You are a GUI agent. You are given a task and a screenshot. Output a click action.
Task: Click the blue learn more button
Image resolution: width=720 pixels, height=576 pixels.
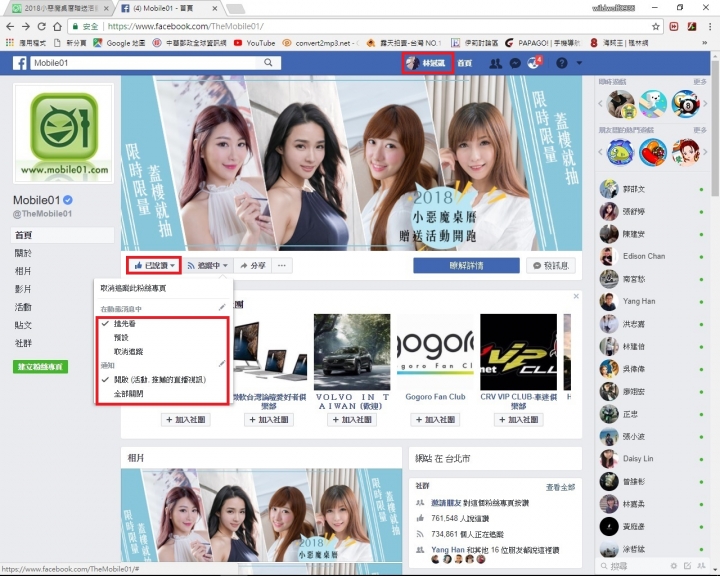tap(466, 265)
